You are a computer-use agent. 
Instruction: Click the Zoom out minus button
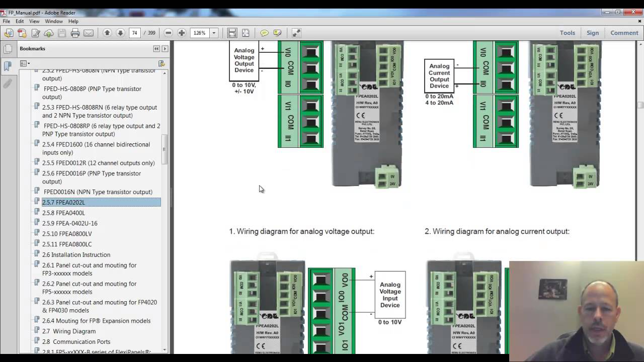[169, 33]
